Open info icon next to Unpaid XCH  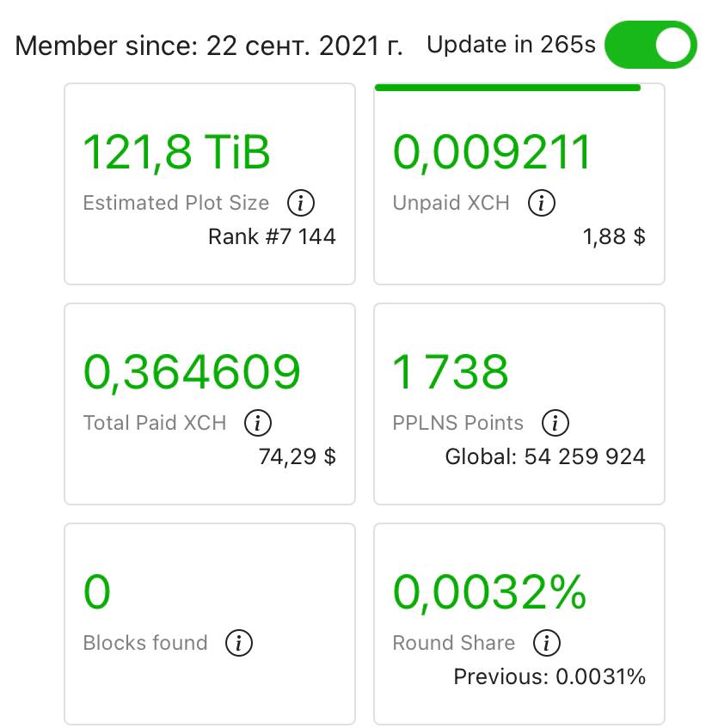(541, 203)
